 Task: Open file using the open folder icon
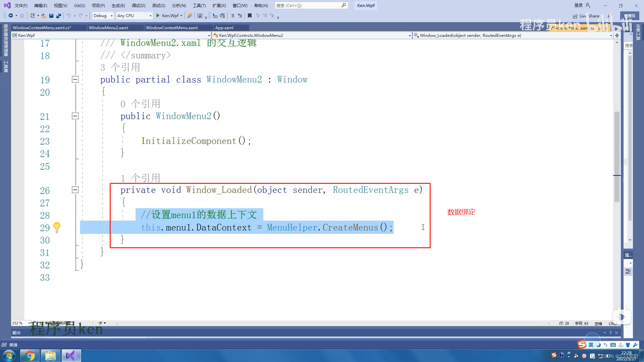click(44, 16)
